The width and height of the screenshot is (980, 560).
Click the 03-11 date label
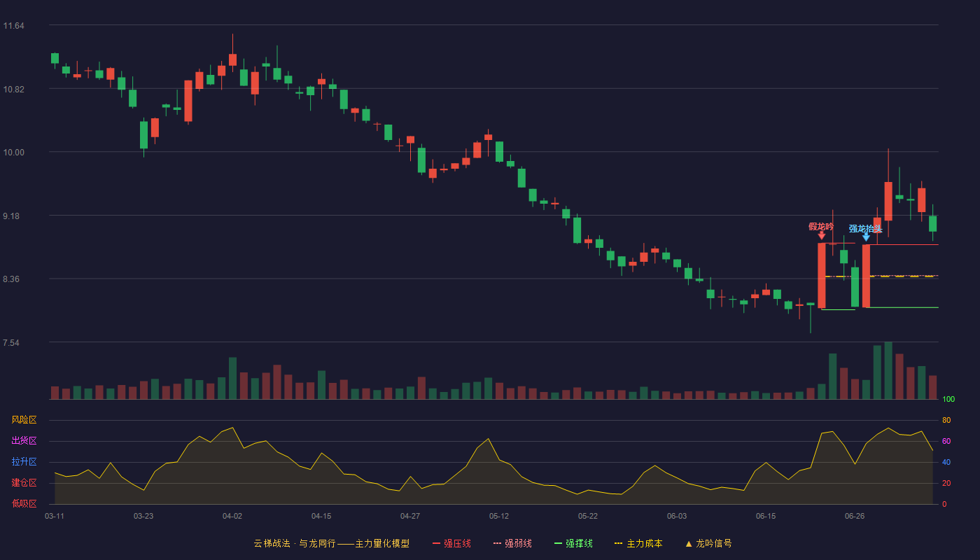click(x=55, y=516)
